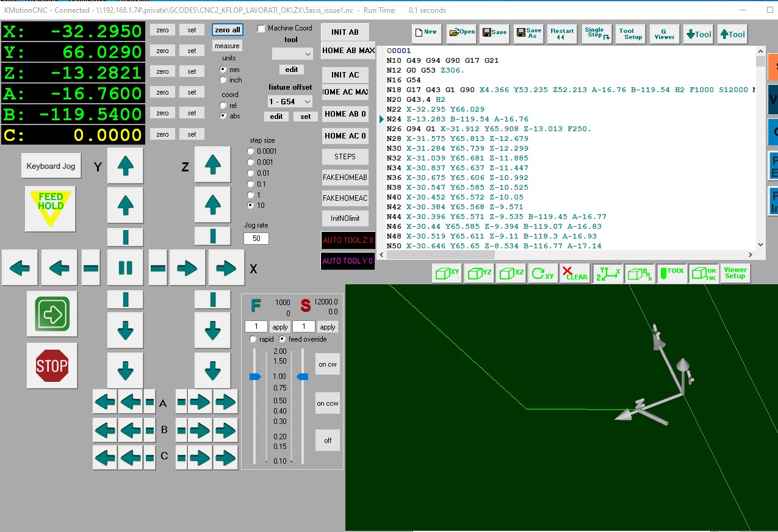The width and height of the screenshot is (778, 532).
Task: Select the XY plane view icon
Action: coord(447,274)
